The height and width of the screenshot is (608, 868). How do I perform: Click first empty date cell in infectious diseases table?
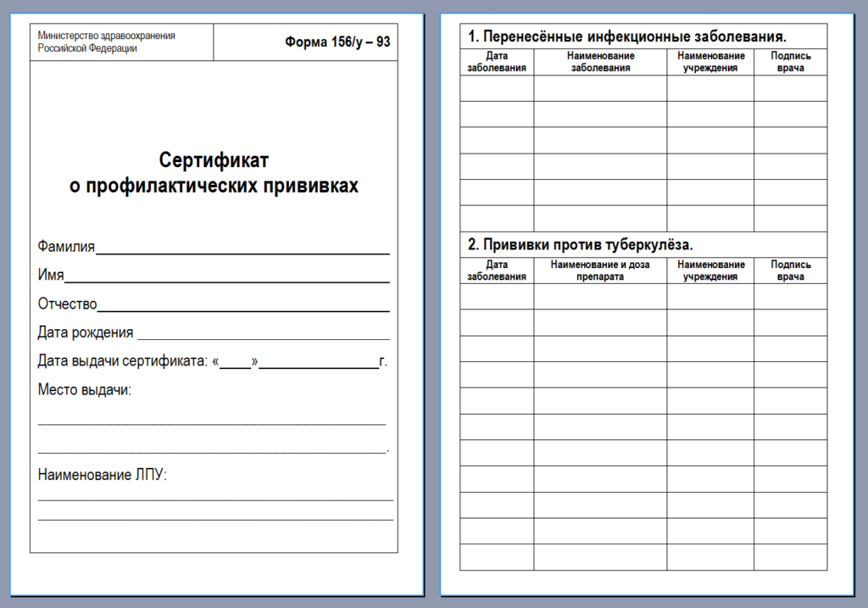pos(497,88)
